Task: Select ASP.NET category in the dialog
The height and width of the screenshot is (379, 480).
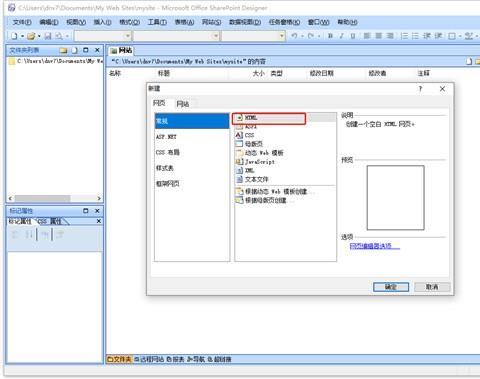Action: click(x=192, y=137)
